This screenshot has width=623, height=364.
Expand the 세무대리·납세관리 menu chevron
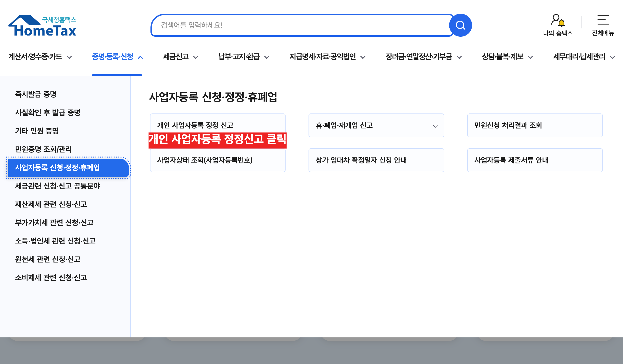tap(612, 57)
